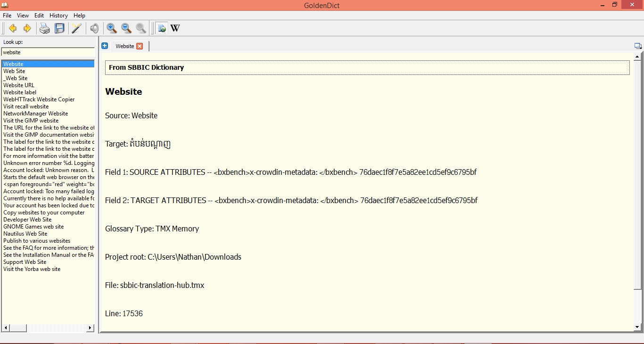Screen dimensions: 644x344
Task: Select 'See the FAQ for more information' entry
Action: (x=48, y=248)
